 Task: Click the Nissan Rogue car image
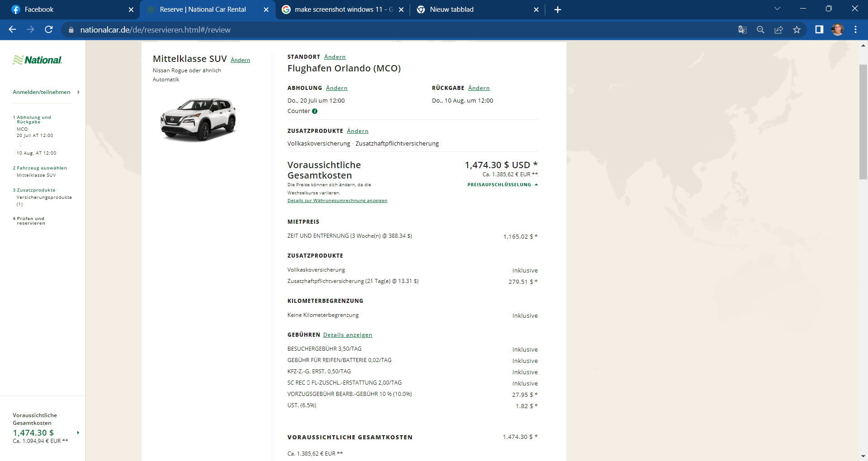tap(198, 119)
